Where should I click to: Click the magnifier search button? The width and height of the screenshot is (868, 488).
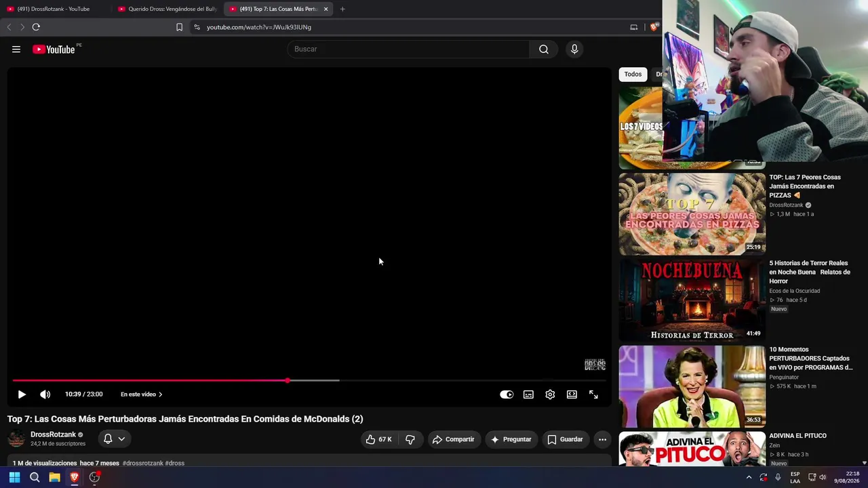(544, 49)
